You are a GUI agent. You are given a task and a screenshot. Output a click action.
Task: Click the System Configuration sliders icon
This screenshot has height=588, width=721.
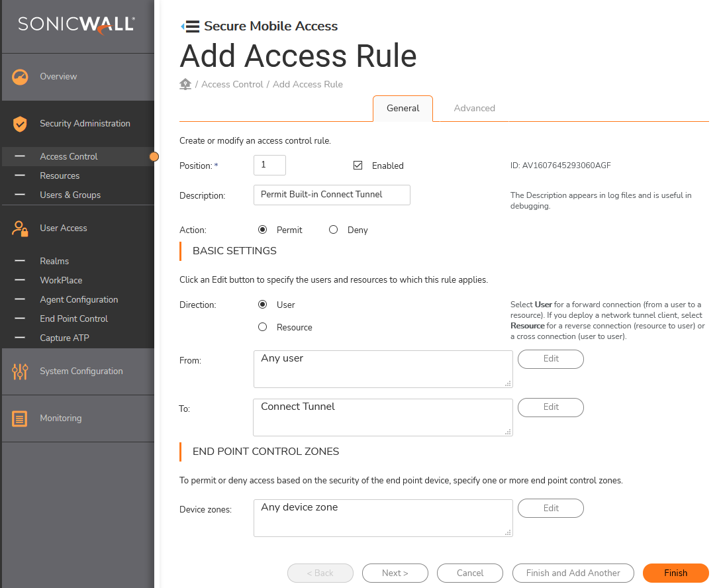coord(20,371)
